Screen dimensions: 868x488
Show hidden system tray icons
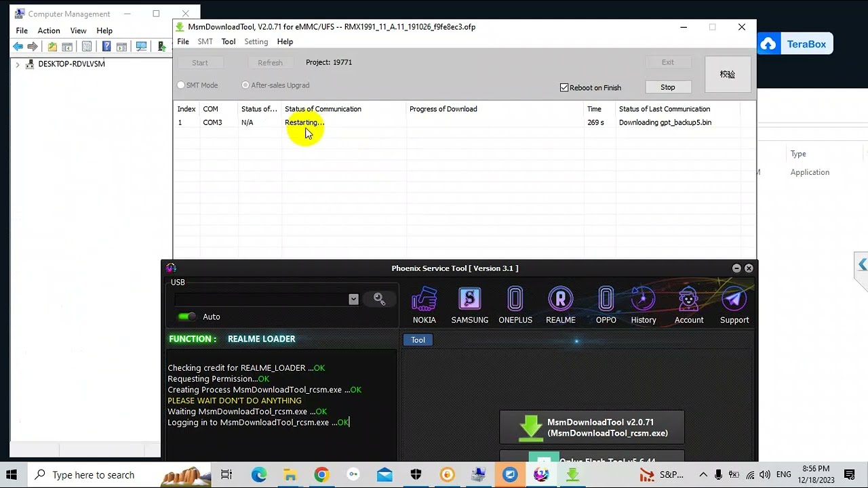pos(703,474)
